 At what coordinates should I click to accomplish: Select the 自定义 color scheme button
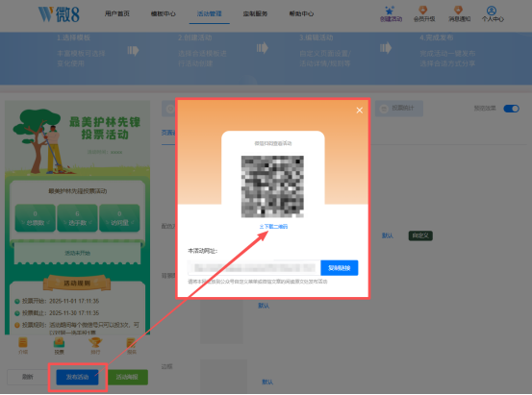click(x=420, y=235)
